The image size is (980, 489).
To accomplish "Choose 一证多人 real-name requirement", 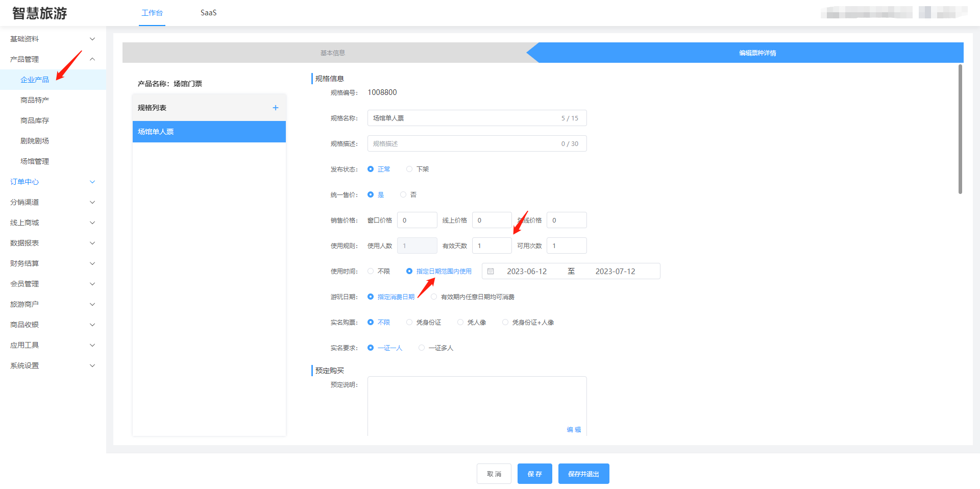I will [x=422, y=348].
